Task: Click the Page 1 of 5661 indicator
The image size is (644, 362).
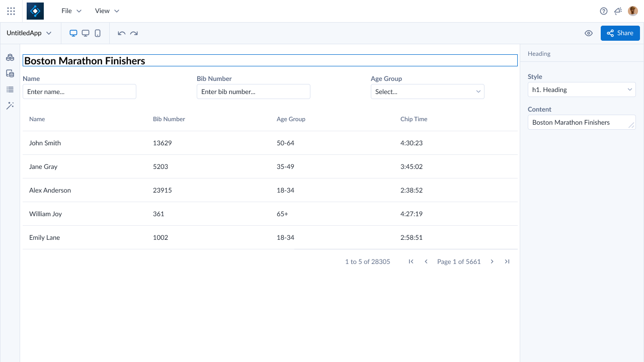Action: 459,261
